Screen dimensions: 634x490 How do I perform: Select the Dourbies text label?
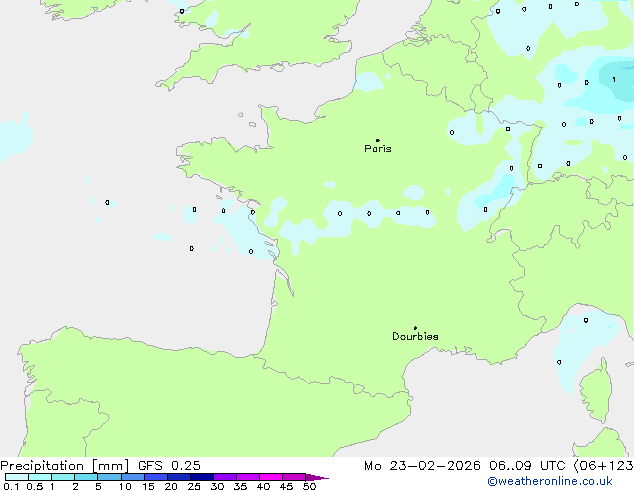[x=415, y=337]
